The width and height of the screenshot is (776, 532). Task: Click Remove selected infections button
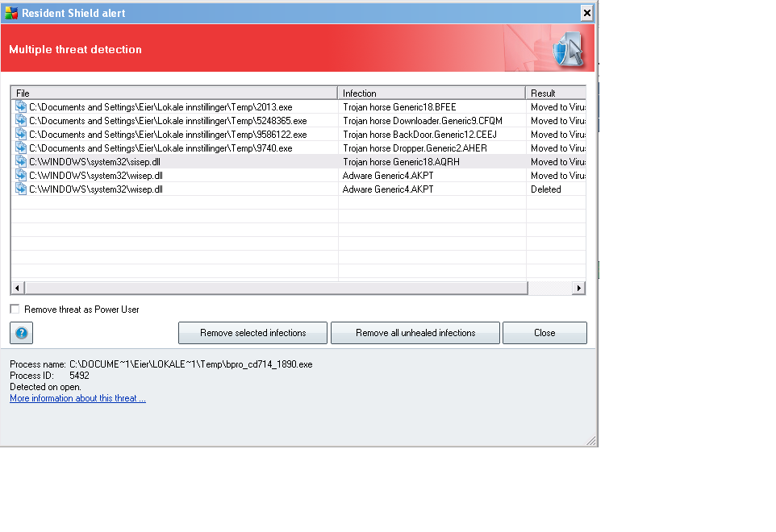253,333
